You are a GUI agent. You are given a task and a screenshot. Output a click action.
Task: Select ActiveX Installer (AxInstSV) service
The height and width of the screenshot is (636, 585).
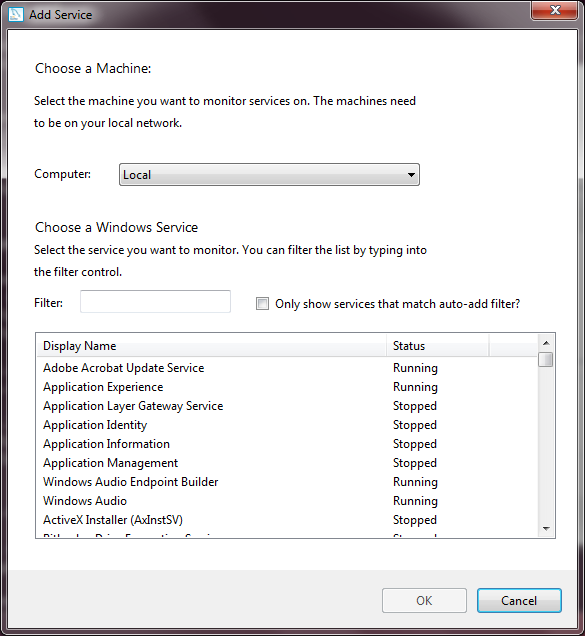[287, 520]
